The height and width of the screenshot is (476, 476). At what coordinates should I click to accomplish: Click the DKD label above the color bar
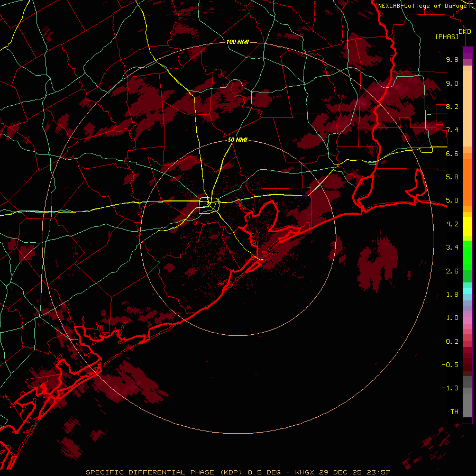[x=465, y=32]
